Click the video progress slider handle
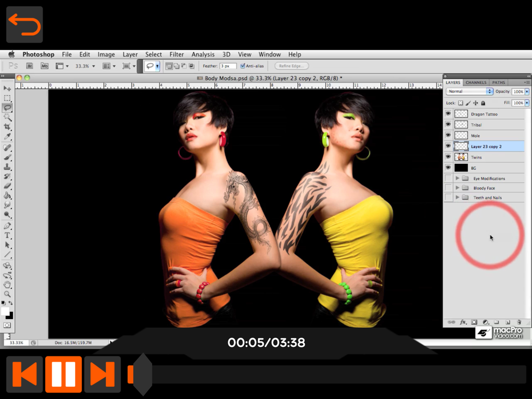The height and width of the screenshot is (399, 532). tap(142, 375)
